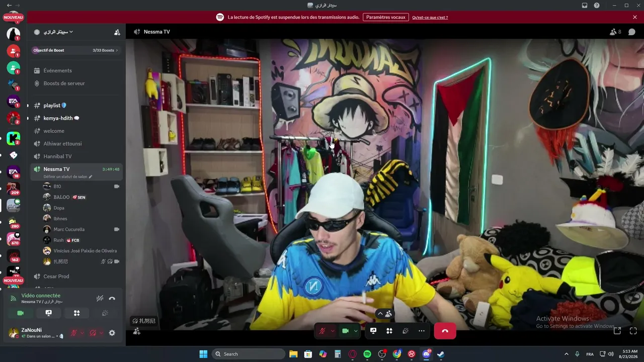Unmute microphone in the call control bar

click(x=322, y=331)
